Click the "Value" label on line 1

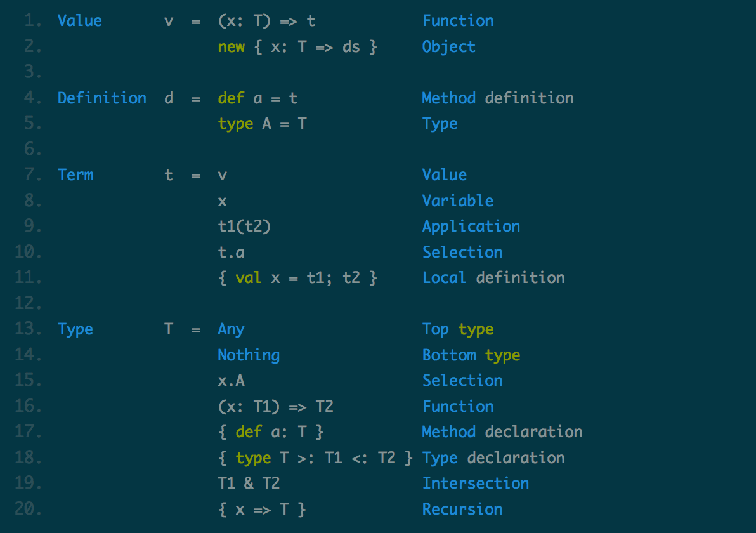pyautogui.click(x=79, y=21)
